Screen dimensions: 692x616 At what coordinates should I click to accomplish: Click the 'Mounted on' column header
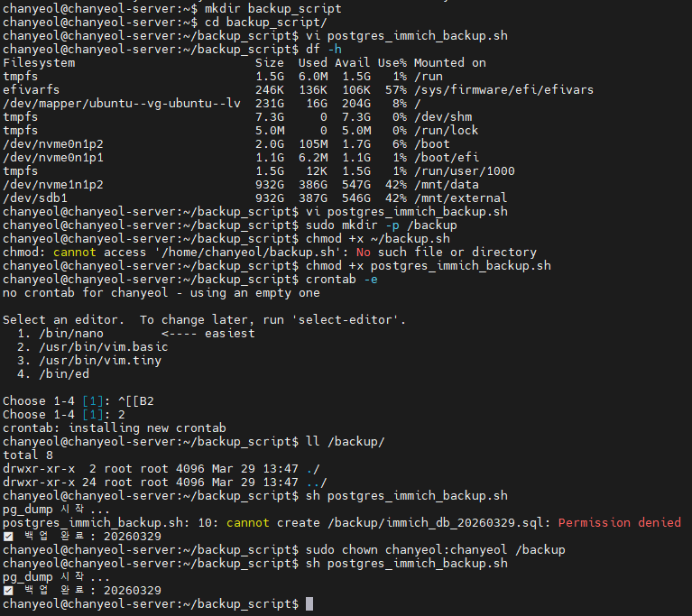[449, 63]
